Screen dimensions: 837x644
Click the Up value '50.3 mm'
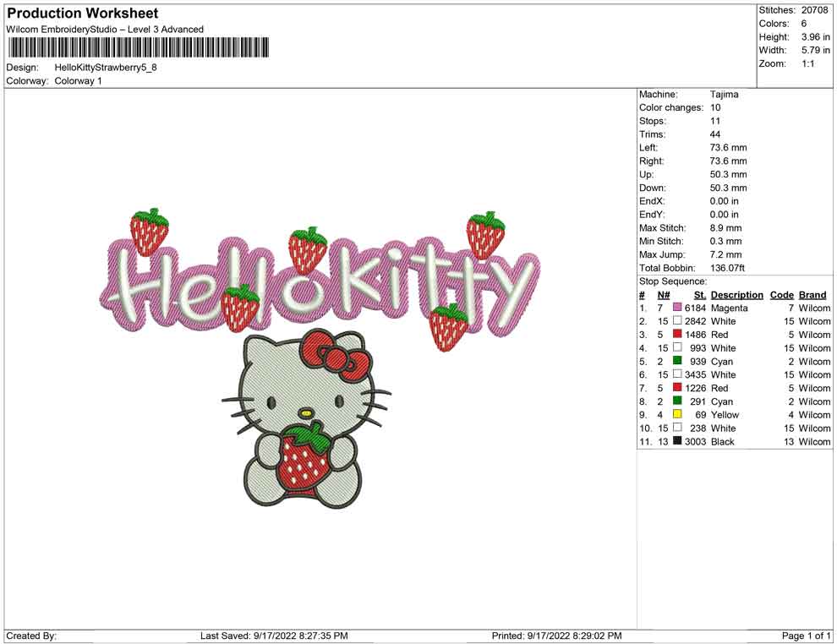[x=729, y=174]
